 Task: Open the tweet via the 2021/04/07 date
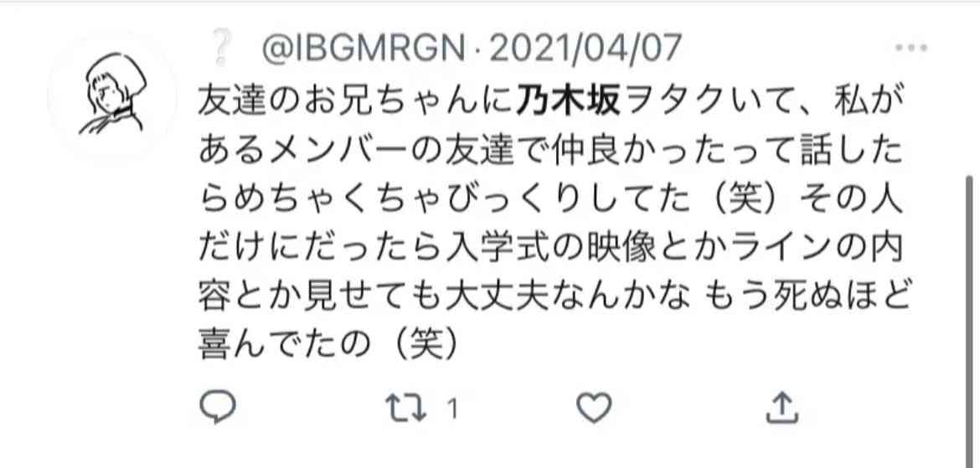pyautogui.click(x=585, y=49)
